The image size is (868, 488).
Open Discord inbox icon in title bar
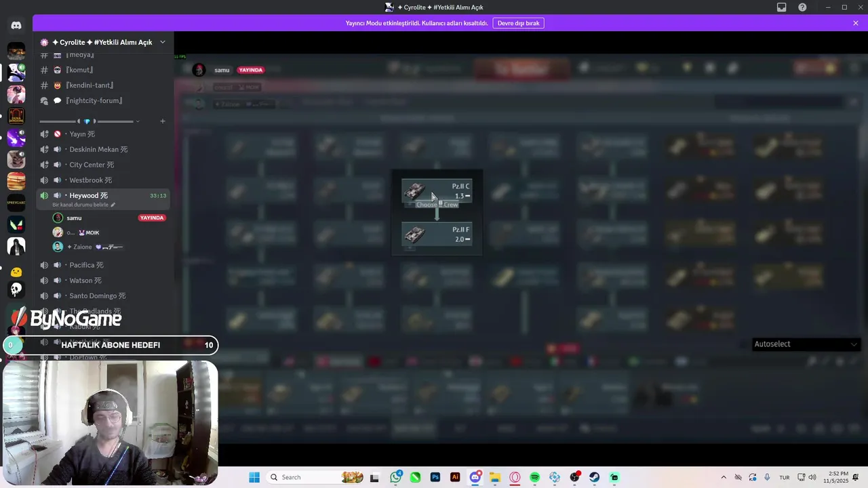pyautogui.click(x=782, y=7)
